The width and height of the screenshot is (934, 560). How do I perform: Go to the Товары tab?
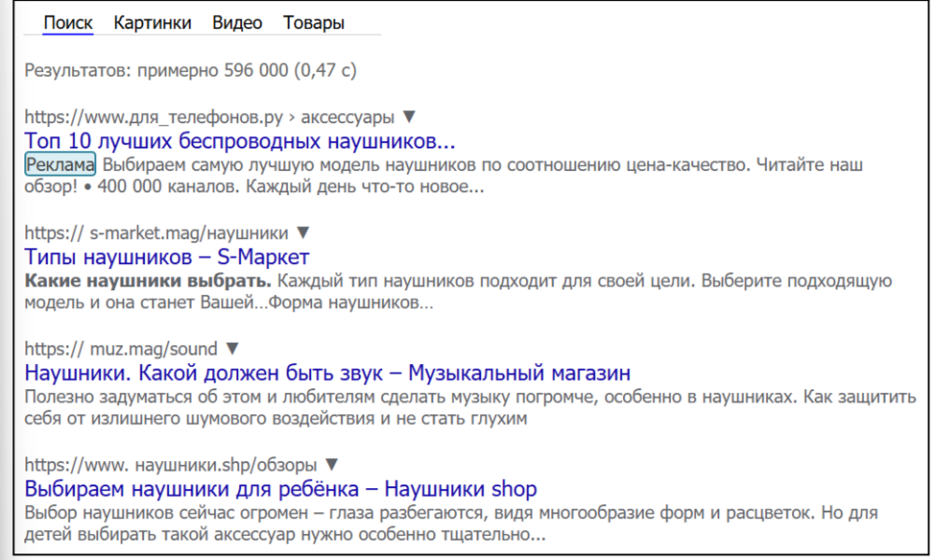coord(314,23)
